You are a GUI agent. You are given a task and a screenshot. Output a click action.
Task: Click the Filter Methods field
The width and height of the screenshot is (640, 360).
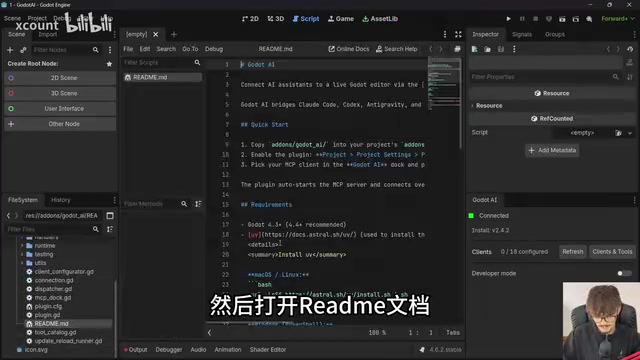(x=156, y=204)
